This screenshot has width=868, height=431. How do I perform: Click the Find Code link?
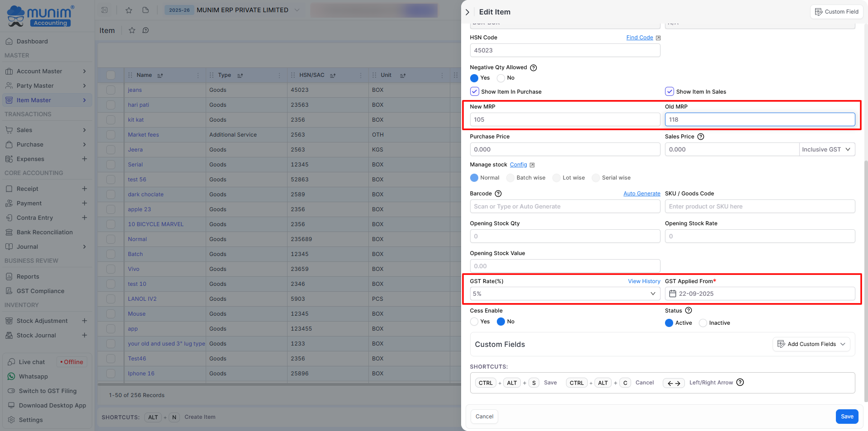point(639,38)
